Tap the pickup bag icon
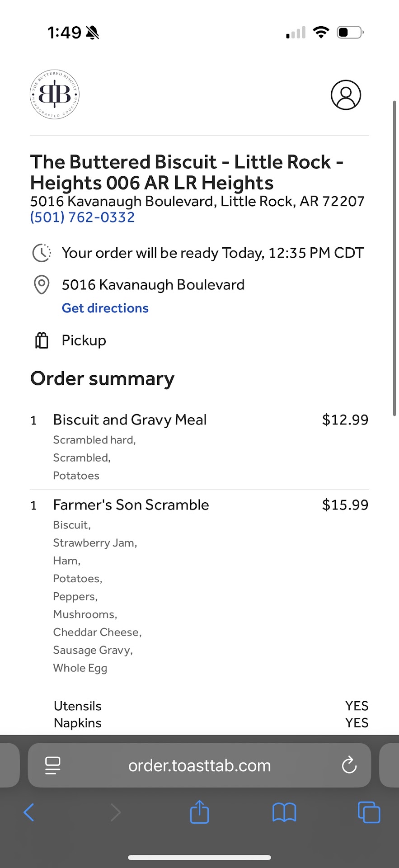 coord(42,340)
